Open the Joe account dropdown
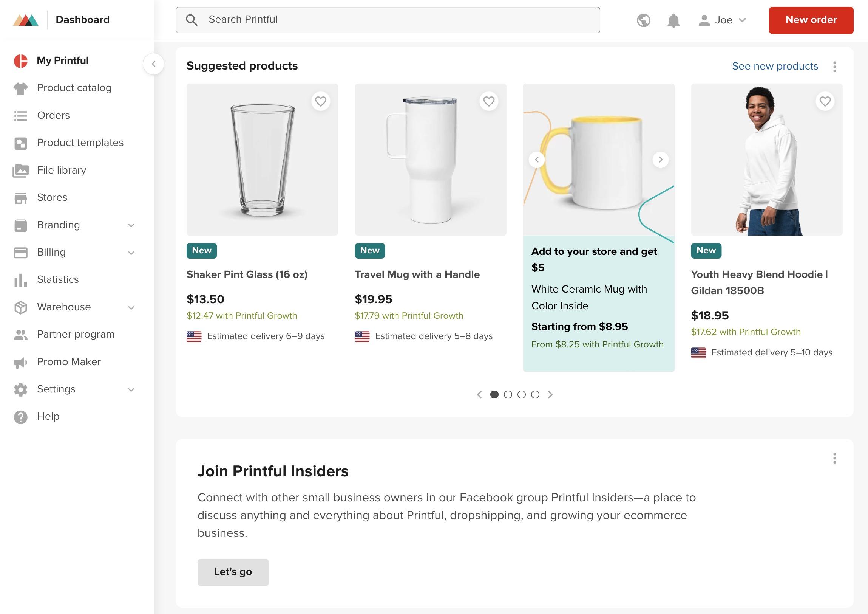 pos(722,20)
